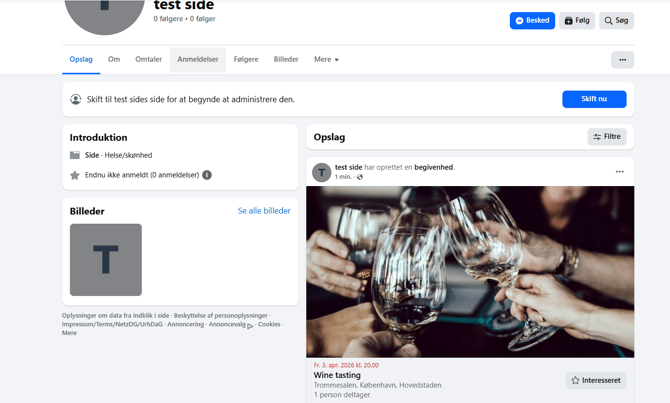This screenshot has width=670, height=403.
Task: Click the large page profile picture
Action: [105, 12]
